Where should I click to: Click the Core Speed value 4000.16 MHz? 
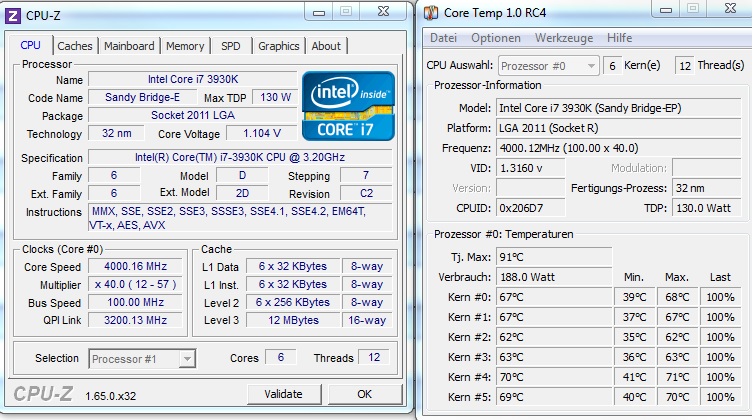135,266
